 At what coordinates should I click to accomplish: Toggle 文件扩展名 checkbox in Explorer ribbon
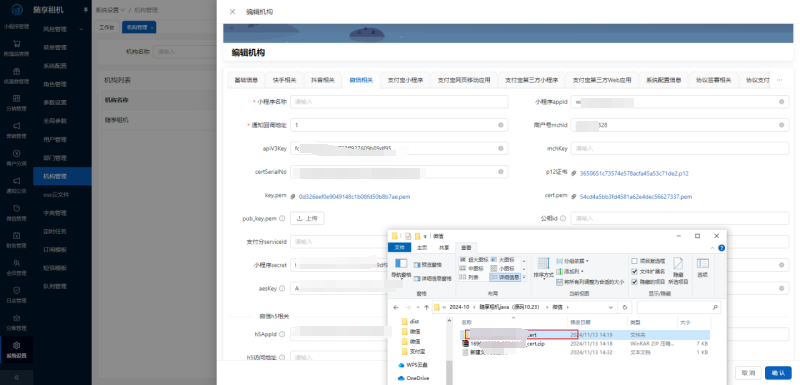coord(635,271)
